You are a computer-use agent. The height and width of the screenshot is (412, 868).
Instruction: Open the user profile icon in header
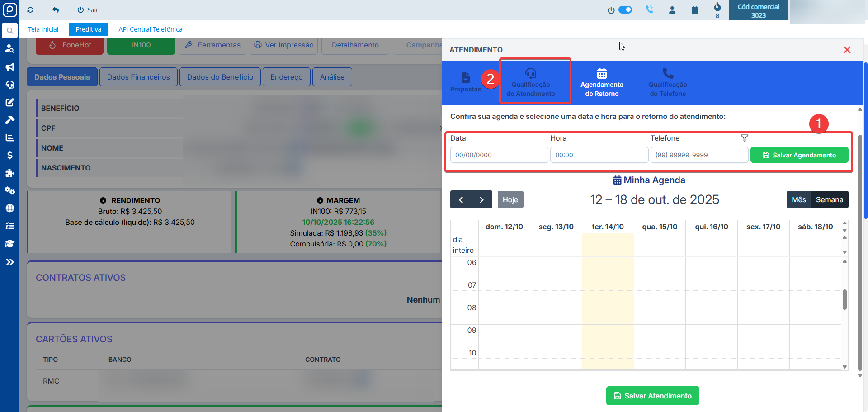(672, 10)
